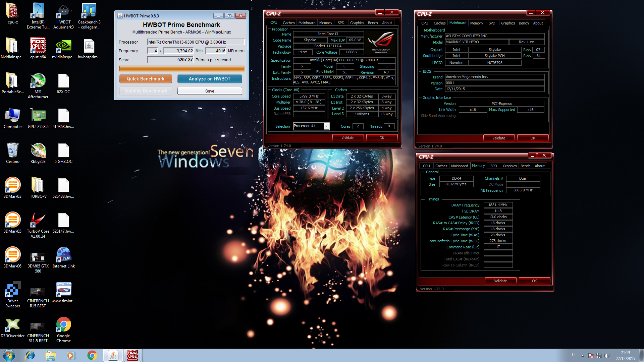Open 6 GHZ.OC file on desktop

click(x=63, y=153)
